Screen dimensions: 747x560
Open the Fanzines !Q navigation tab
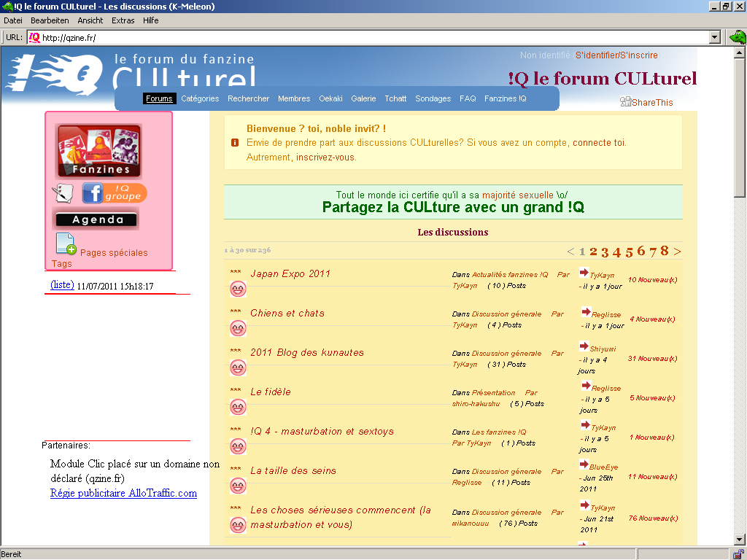[506, 98]
